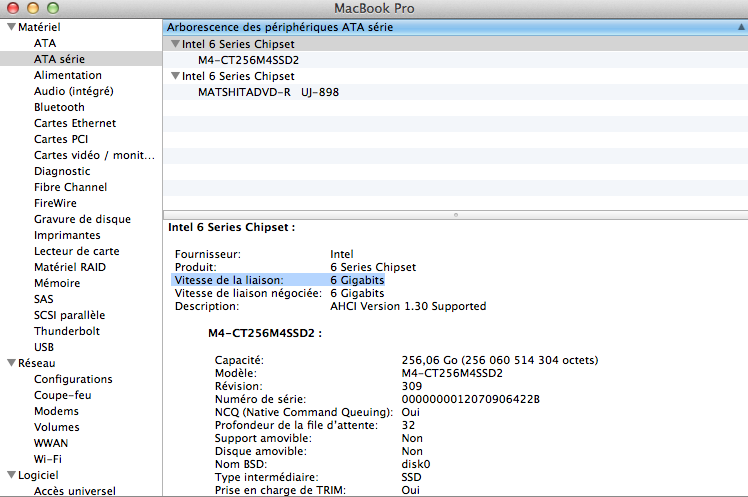This screenshot has width=748, height=497.
Task: Collapse first Intel 6 Series Chipset row
Action: coord(176,44)
